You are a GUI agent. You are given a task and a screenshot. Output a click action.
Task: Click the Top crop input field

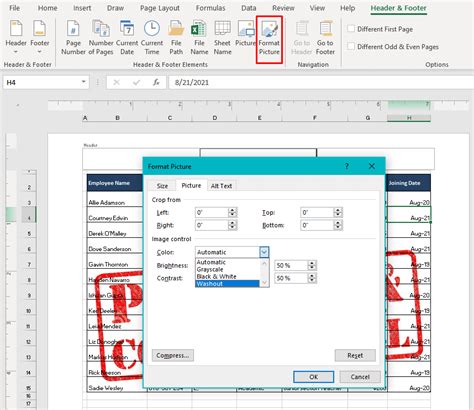pyautogui.click(x=317, y=212)
